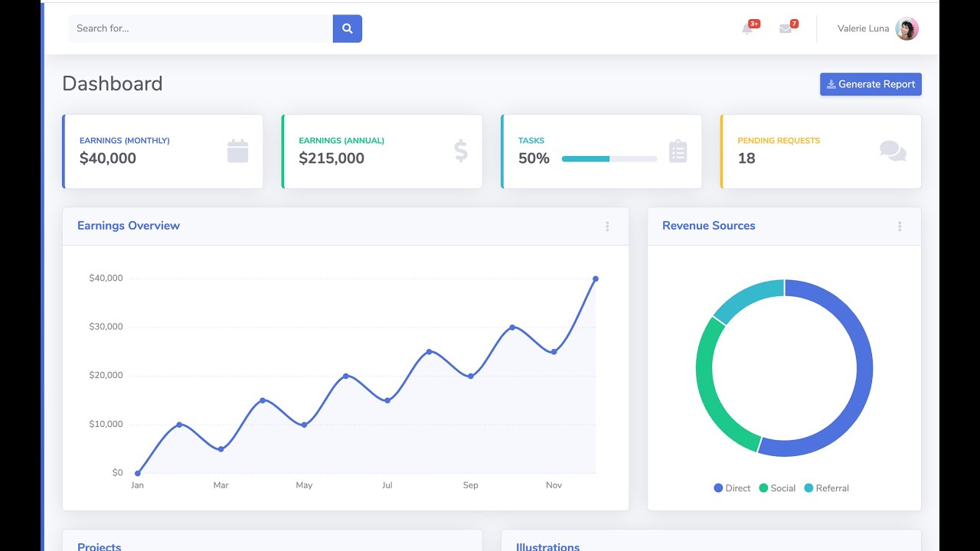This screenshot has width=980, height=551.
Task: Toggle the Social legend item
Action: pyautogui.click(x=777, y=488)
